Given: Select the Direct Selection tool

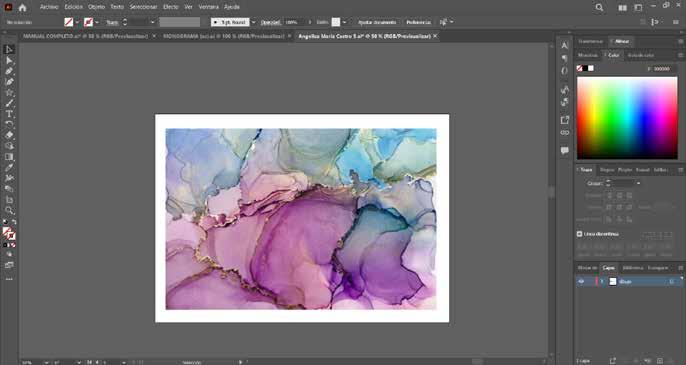Looking at the screenshot, I should tap(9, 60).
